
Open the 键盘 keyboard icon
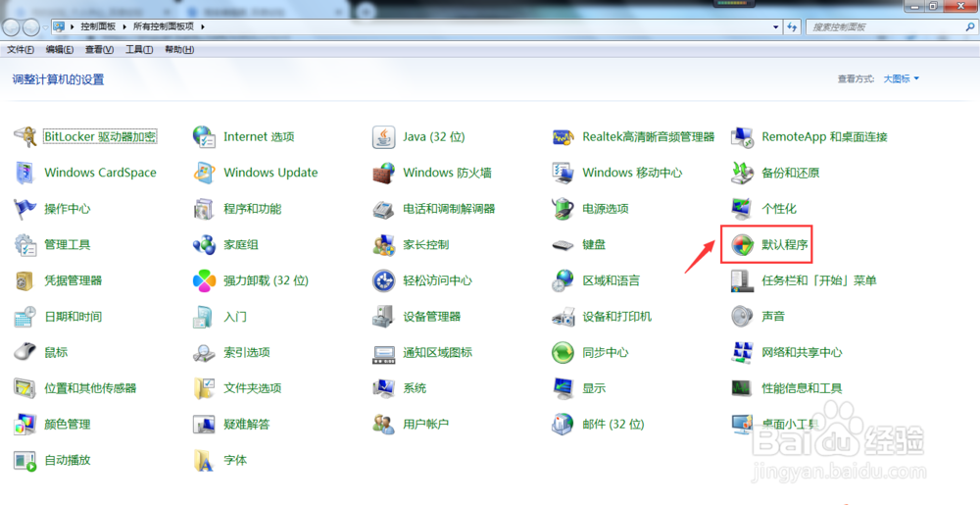point(563,244)
